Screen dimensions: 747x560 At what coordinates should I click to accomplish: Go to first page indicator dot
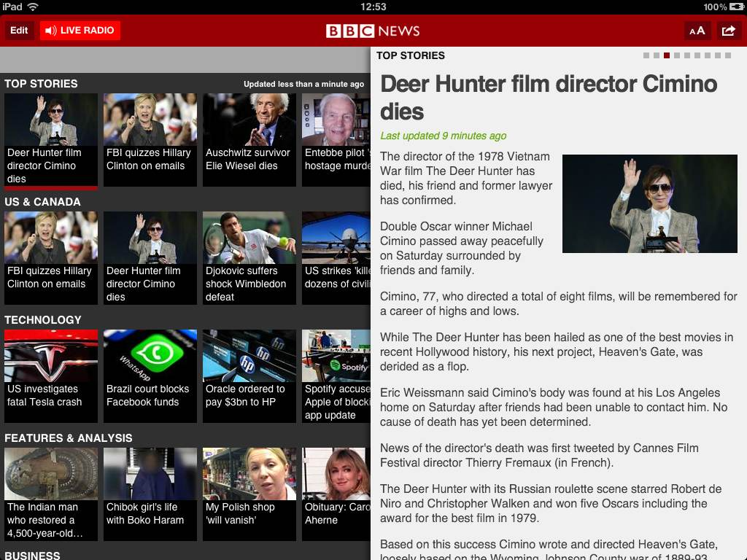point(646,55)
